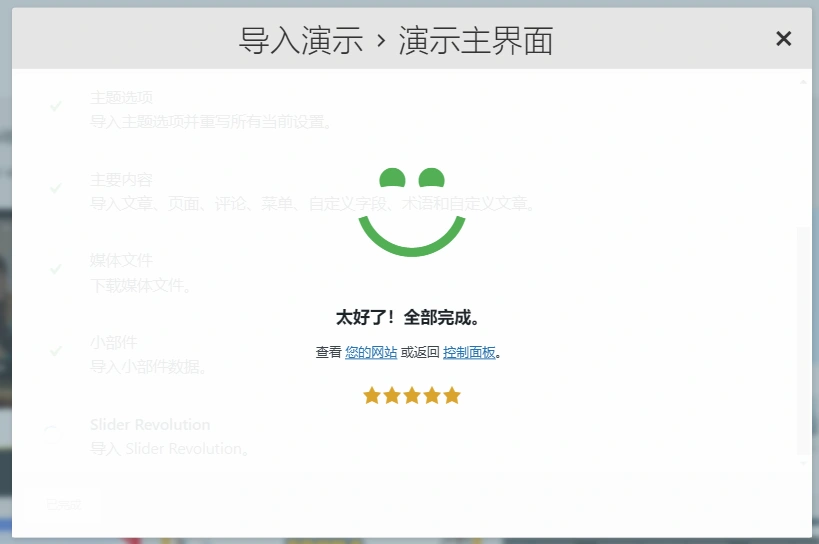The height and width of the screenshot is (544, 819).
Task: Click the faded 已完成 button
Action: [x=64, y=505]
